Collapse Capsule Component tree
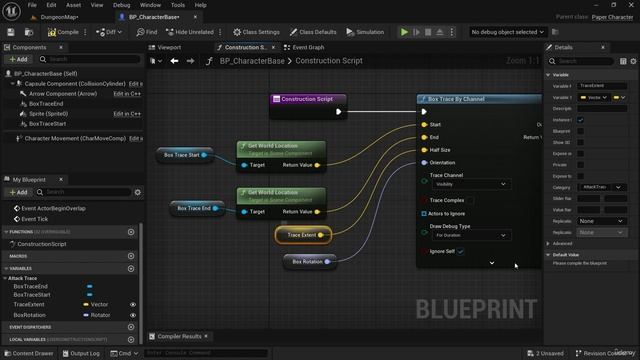The width and height of the screenshot is (640, 360). point(12,84)
